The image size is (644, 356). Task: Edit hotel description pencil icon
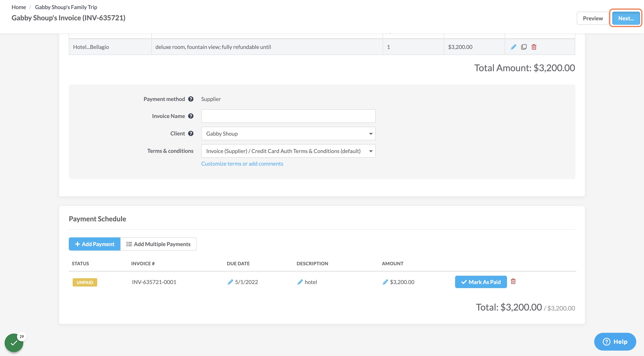300,282
